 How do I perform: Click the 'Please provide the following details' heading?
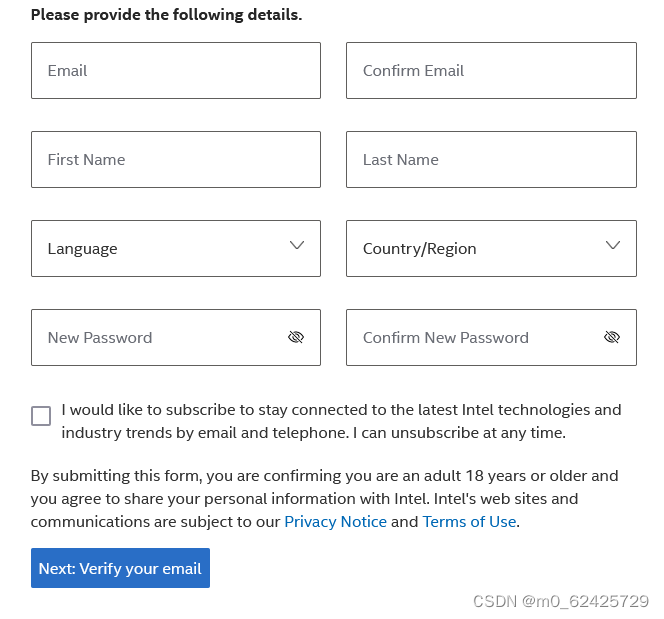[166, 15]
